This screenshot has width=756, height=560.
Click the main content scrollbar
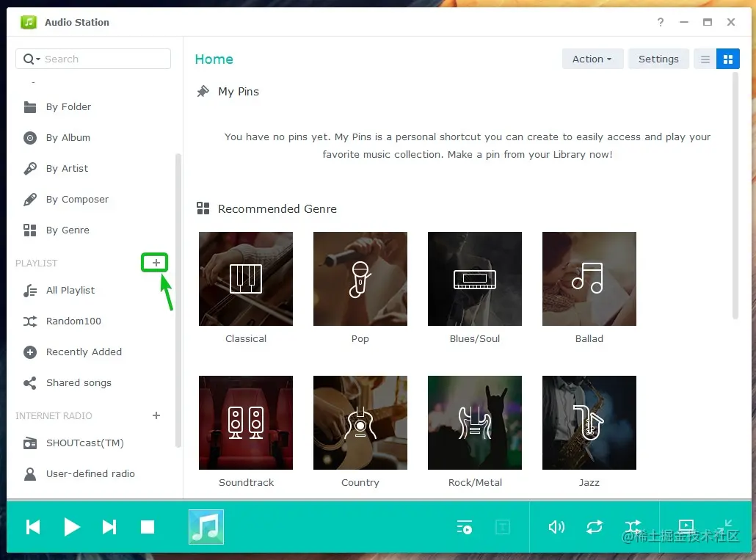point(735,195)
